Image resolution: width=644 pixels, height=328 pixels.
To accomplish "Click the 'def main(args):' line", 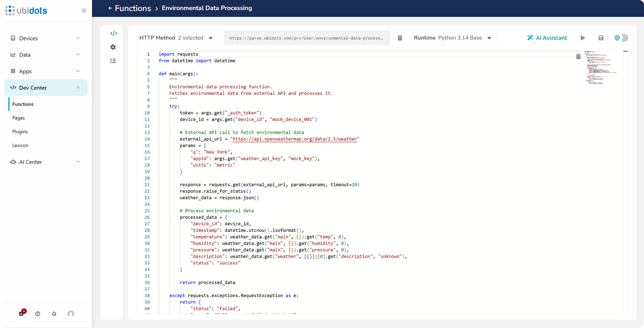I will (178, 74).
